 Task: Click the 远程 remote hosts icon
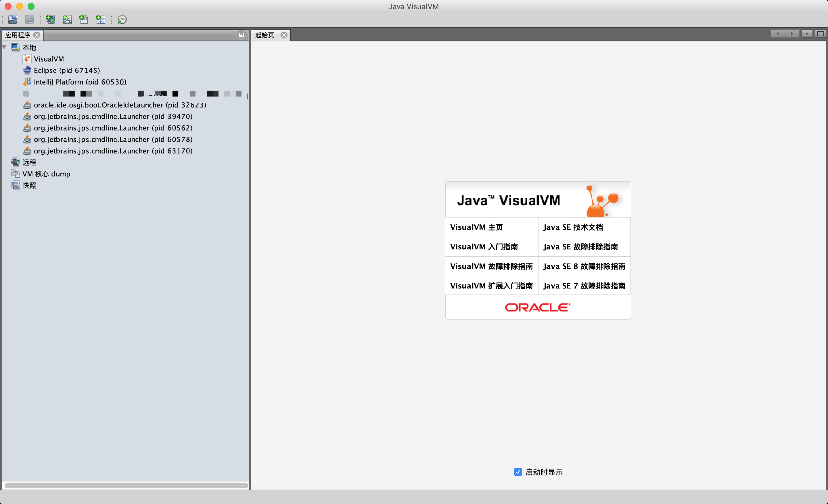tap(16, 163)
